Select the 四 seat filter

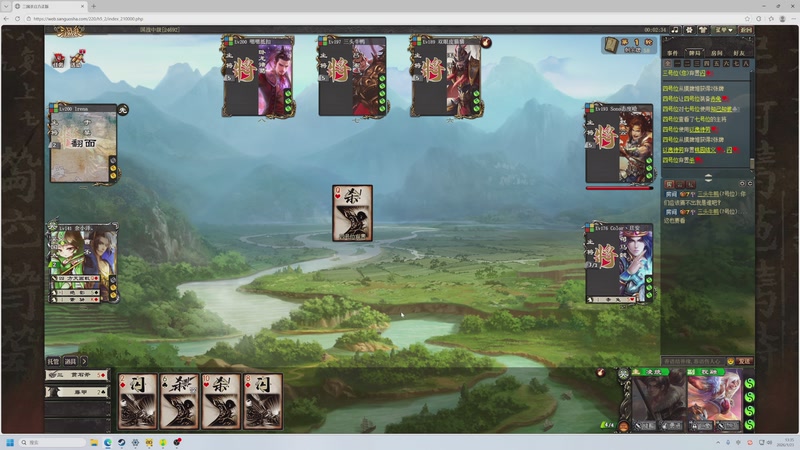[707, 63]
